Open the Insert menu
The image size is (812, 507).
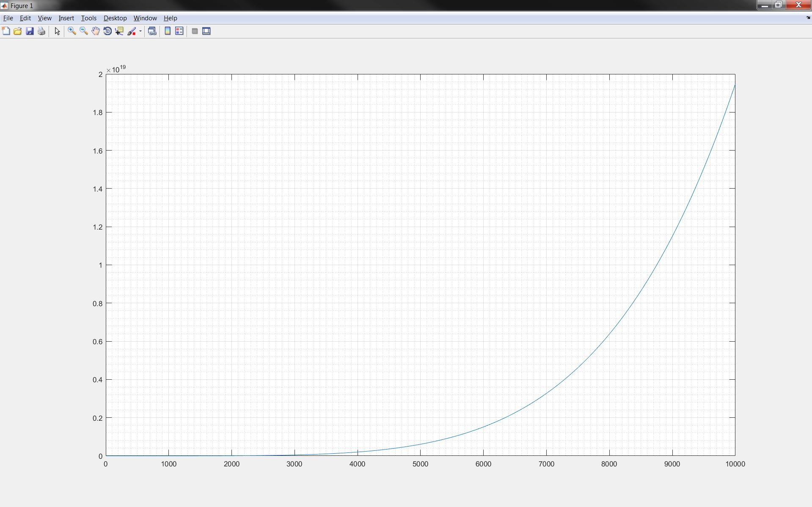click(66, 18)
